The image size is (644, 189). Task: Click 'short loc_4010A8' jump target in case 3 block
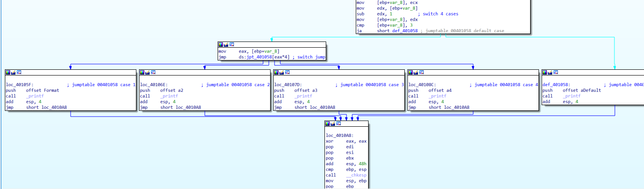[x=315, y=107]
